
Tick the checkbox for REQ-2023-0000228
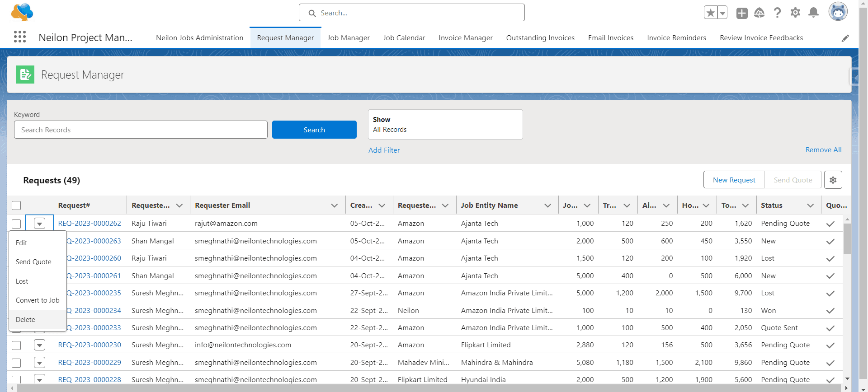(16, 380)
